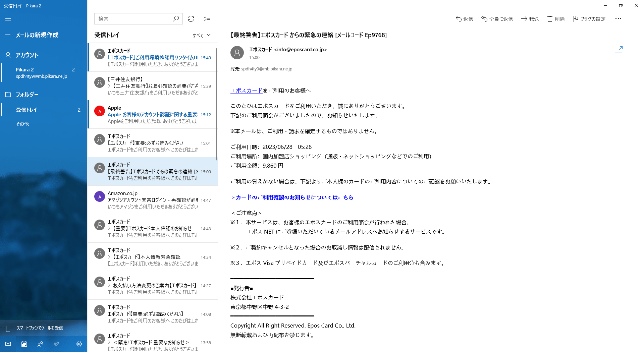Open more actions ellipsis menu
The width and height of the screenshot is (644, 352).
(x=619, y=19)
